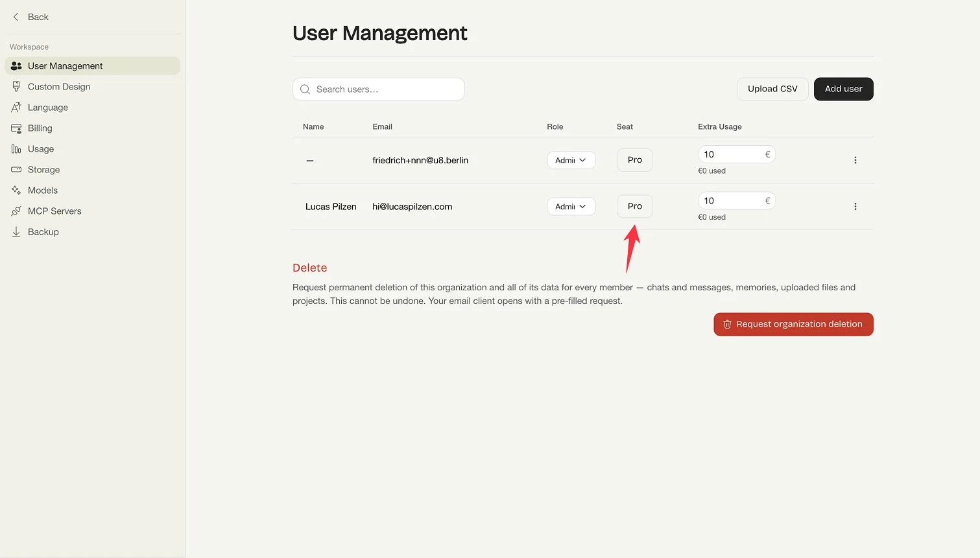Edit extra usage amount for Lucas Pilzen
Screen dimensions: 980x558
737,201
